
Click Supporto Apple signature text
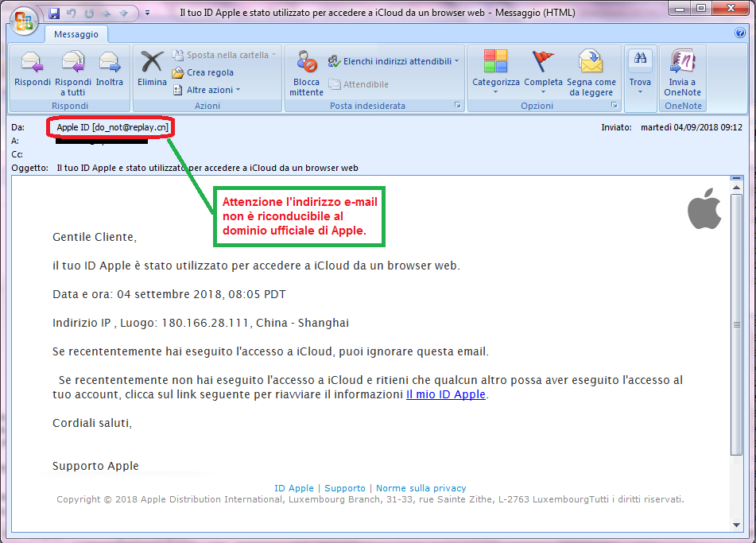pyautogui.click(x=95, y=466)
